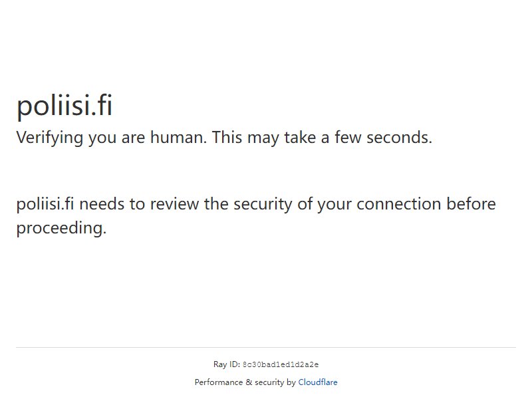Image resolution: width=532 pixels, height=399 pixels.
Task: Click the word 'human' in subtitle
Action: pyautogui.click(x=177, y=137)
